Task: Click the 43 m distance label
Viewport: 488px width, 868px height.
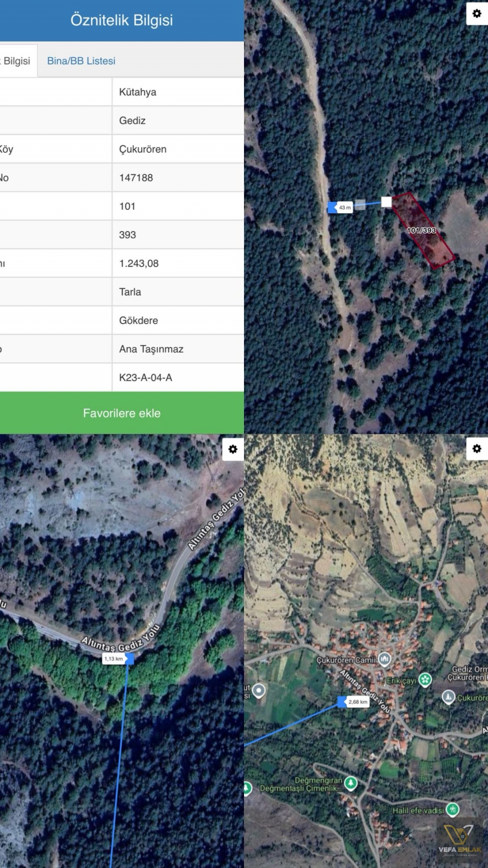Action: coord(345,207)
